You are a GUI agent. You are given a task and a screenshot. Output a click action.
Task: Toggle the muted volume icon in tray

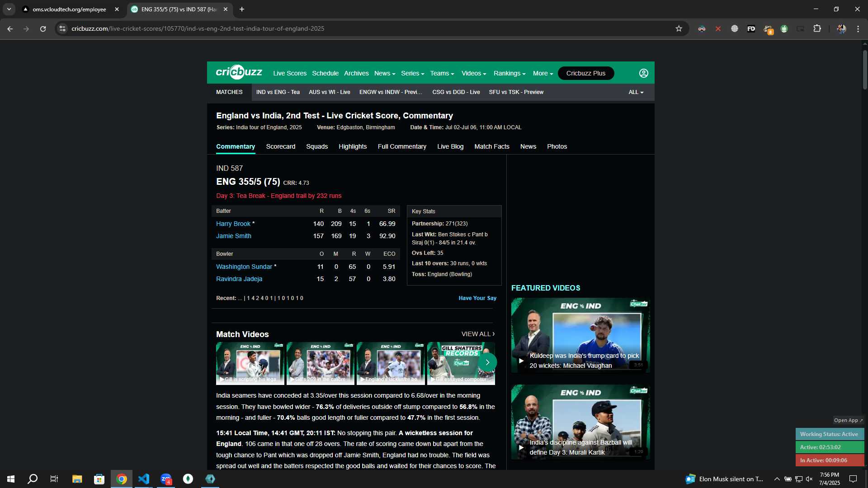click(809, 479)
